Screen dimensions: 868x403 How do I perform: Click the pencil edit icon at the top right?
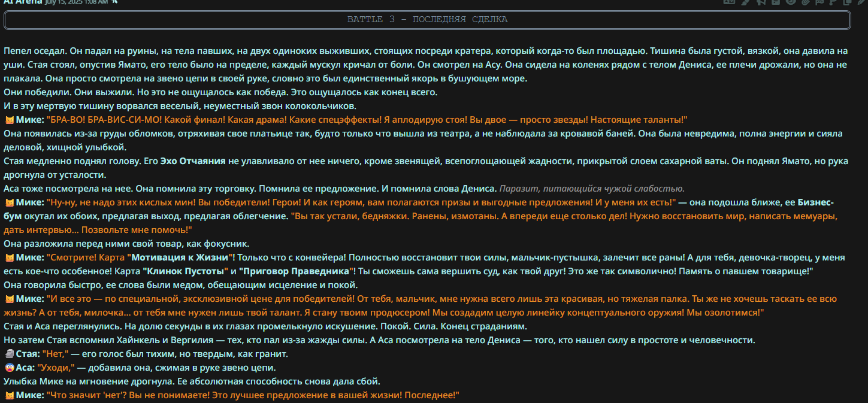[863, 2]
